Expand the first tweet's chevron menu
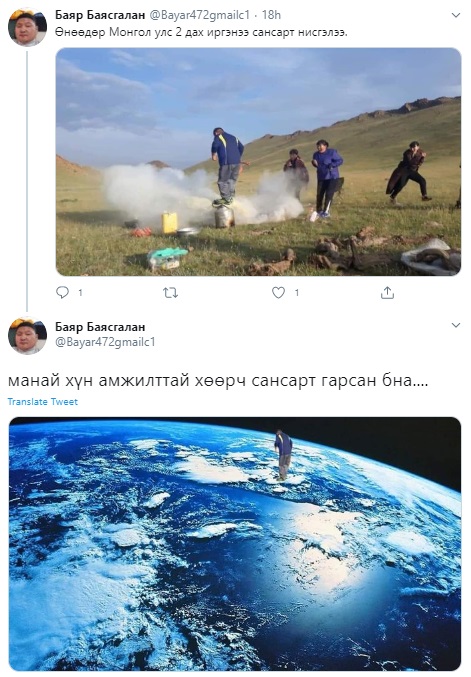This screenshot has height=677, width=471. point(455,16)
